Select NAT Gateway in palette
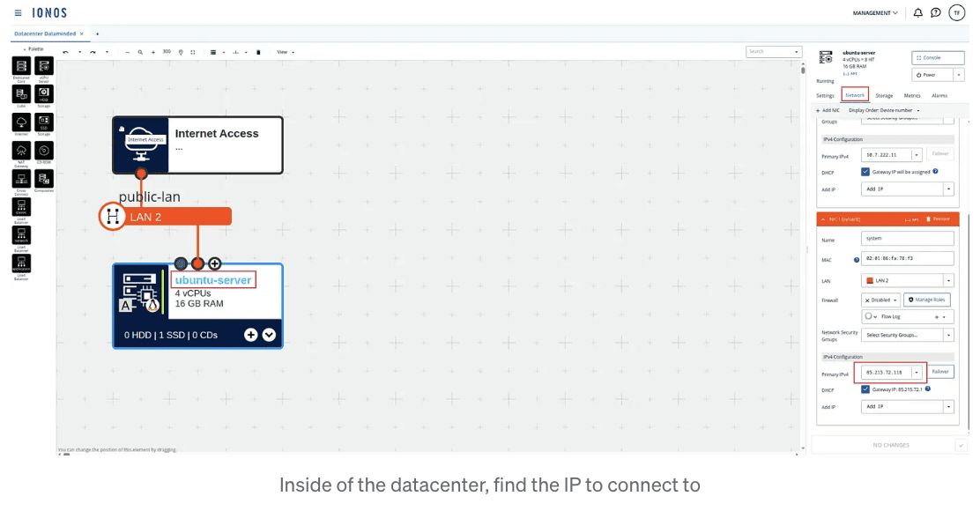Image resolution: width=980 pixels, height=511 pixels. [21, 151]
